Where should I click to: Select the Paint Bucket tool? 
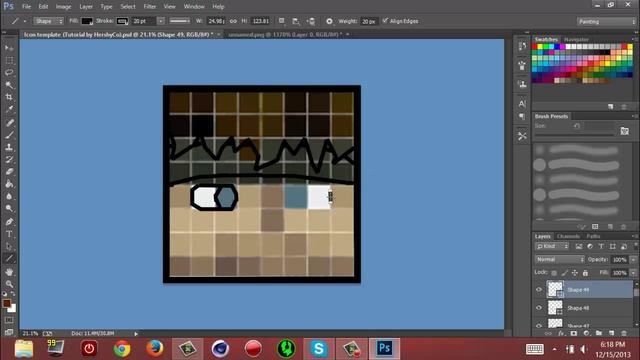(x=9, y=184)
